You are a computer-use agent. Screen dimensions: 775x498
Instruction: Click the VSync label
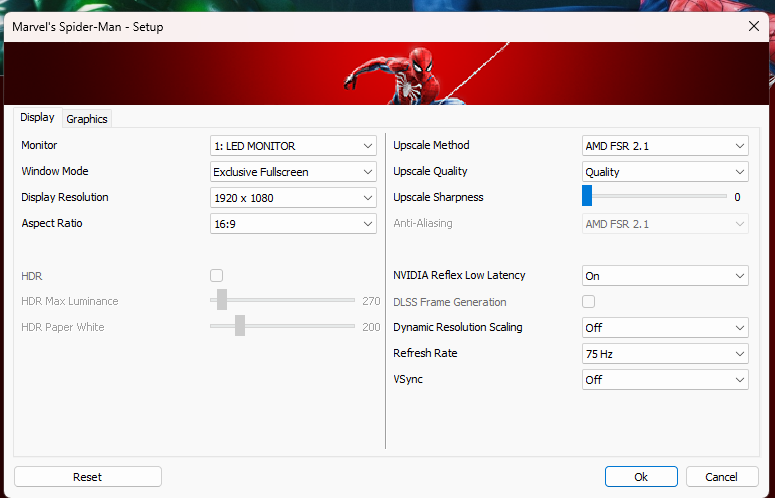click(408, 379)
